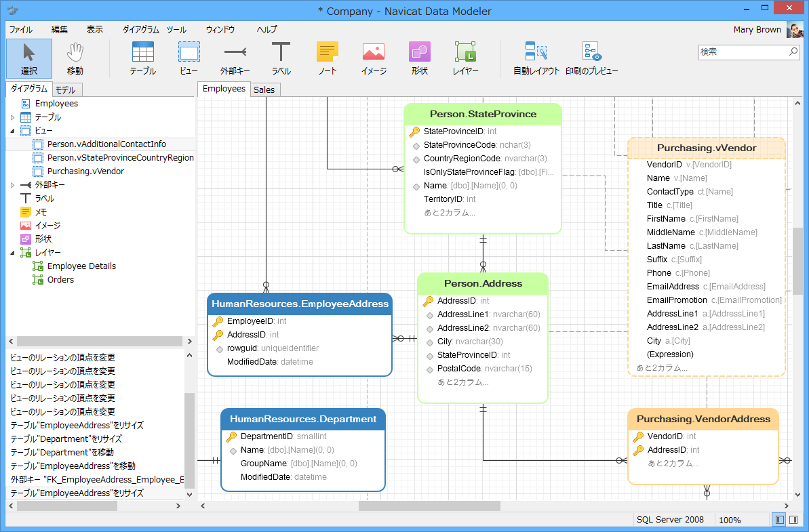Image resolution: width=809 pixels, height=532 pixels.
Task: Open the 編集 menu
Action: click(59, 29)
